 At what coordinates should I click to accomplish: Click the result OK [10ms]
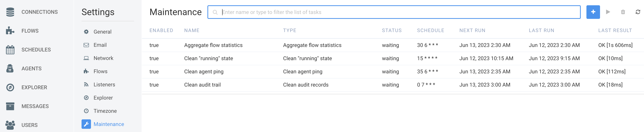point(610,58)
